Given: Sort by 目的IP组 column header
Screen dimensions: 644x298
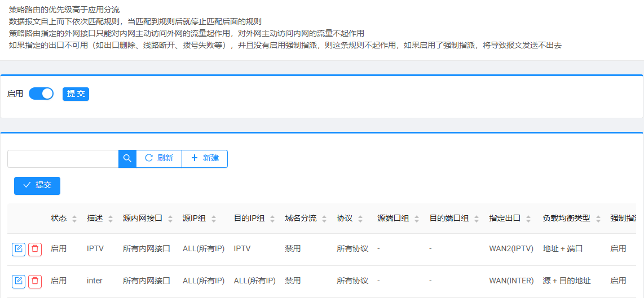Looking at the screenshot, I should pyautogui.click(x=255, y=219).
